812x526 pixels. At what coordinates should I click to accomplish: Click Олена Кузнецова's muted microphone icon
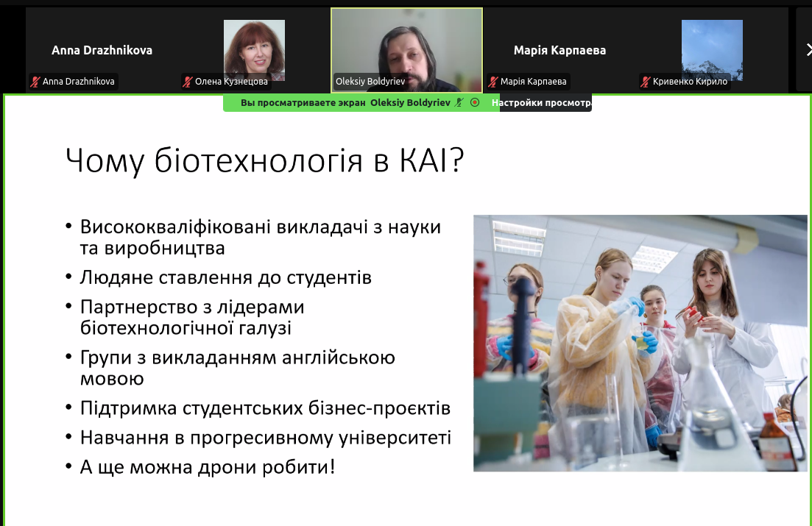188,82
